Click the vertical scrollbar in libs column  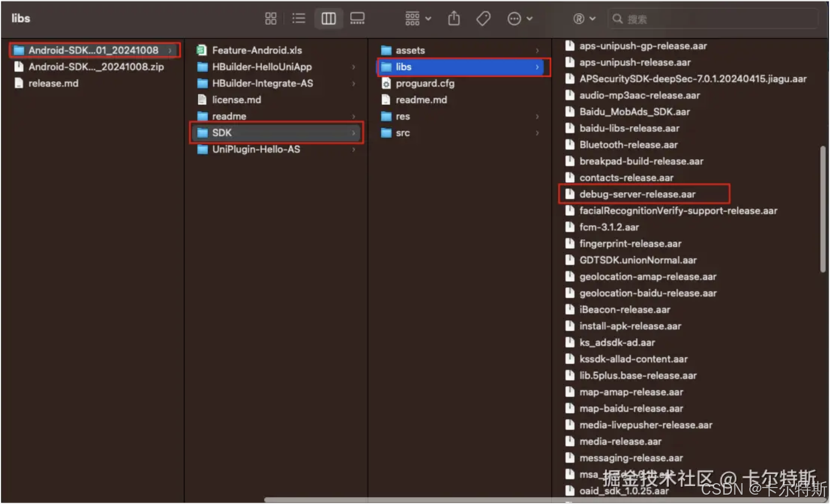pos(823,209)
